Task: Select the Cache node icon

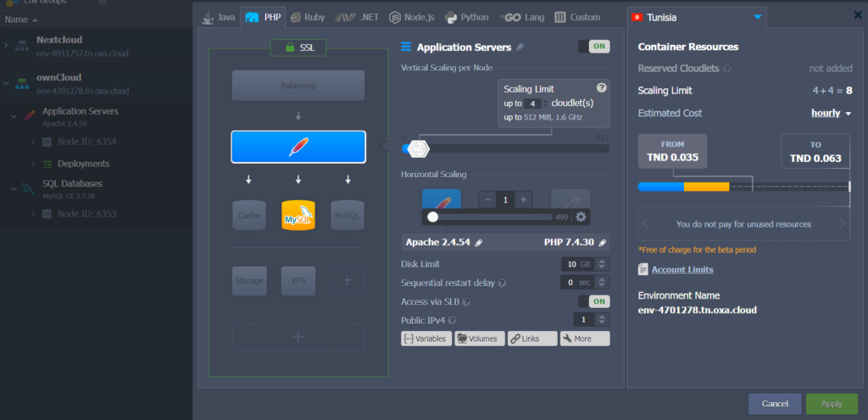Action: [x=249, y=216]
